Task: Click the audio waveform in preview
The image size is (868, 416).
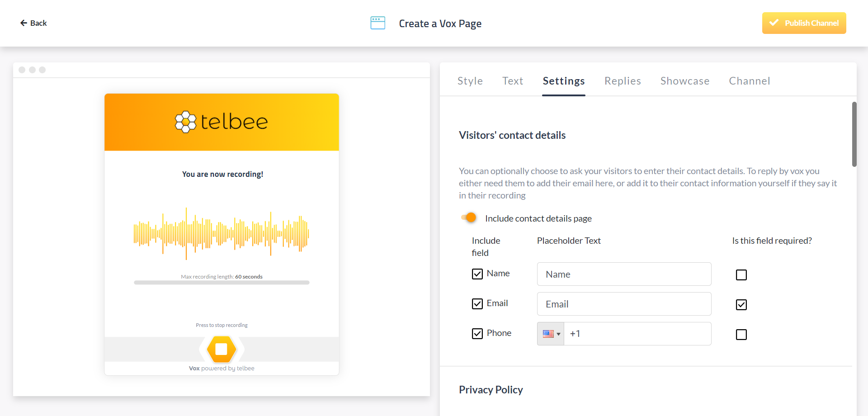Action: click(x=221, y=233)
